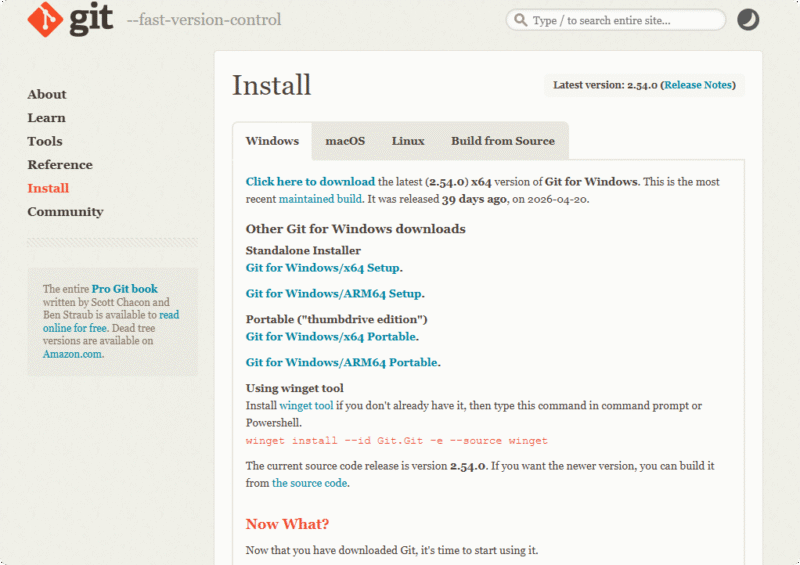This screenshot has width=800, height=565.
Task: Switch to the Linux tab
Action: (x=408, y=141)
